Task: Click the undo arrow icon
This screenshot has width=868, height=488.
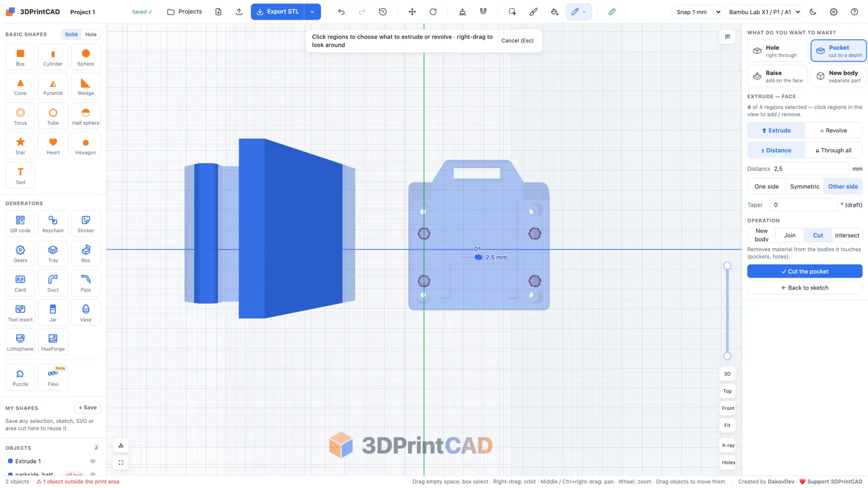Action: point(341,11)
